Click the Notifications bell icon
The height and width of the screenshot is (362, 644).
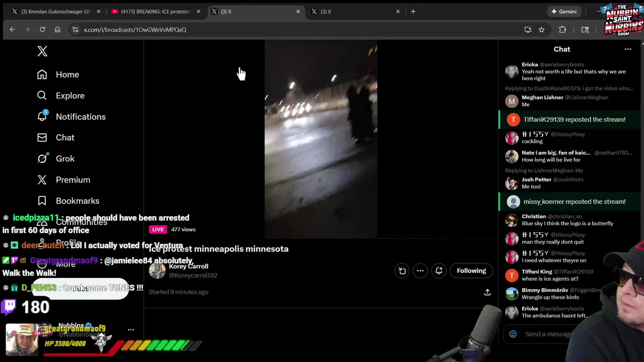(42, 117)
